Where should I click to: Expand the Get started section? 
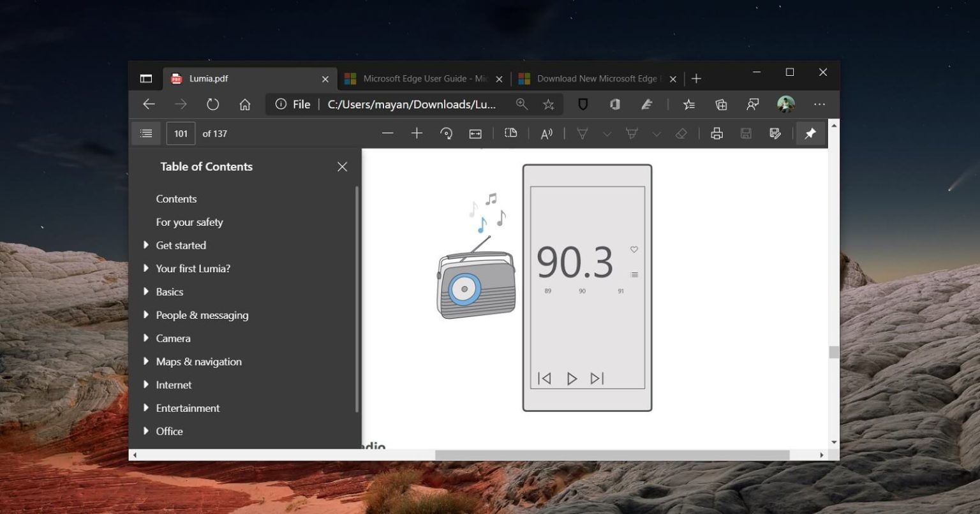(x=147, y=245)
